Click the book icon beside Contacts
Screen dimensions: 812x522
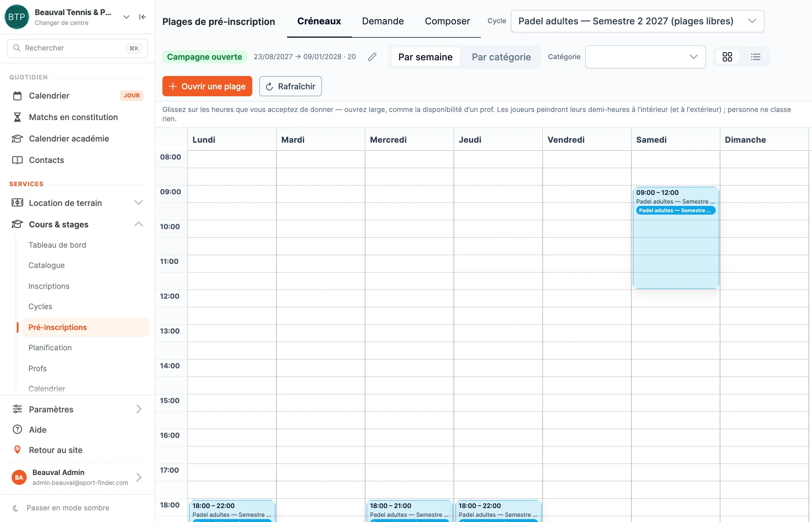pos(17,160)
